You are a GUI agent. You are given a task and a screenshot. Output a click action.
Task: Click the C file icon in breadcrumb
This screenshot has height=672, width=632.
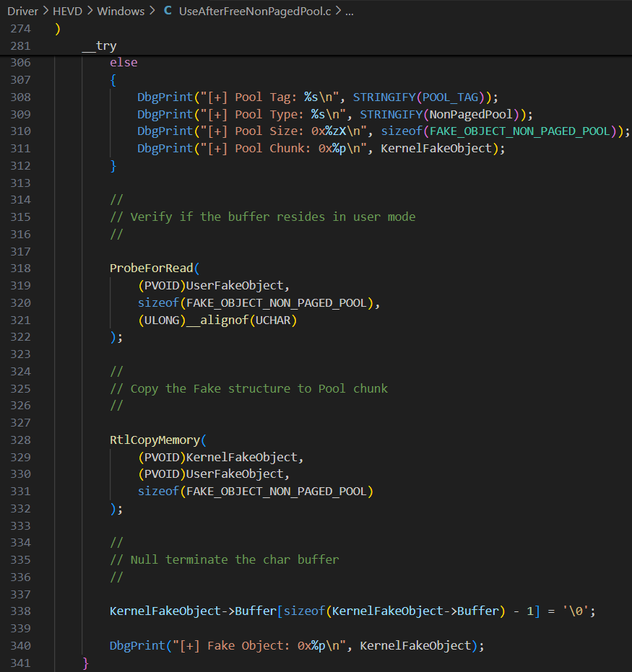pyautogui.click(x=168, y=11)
